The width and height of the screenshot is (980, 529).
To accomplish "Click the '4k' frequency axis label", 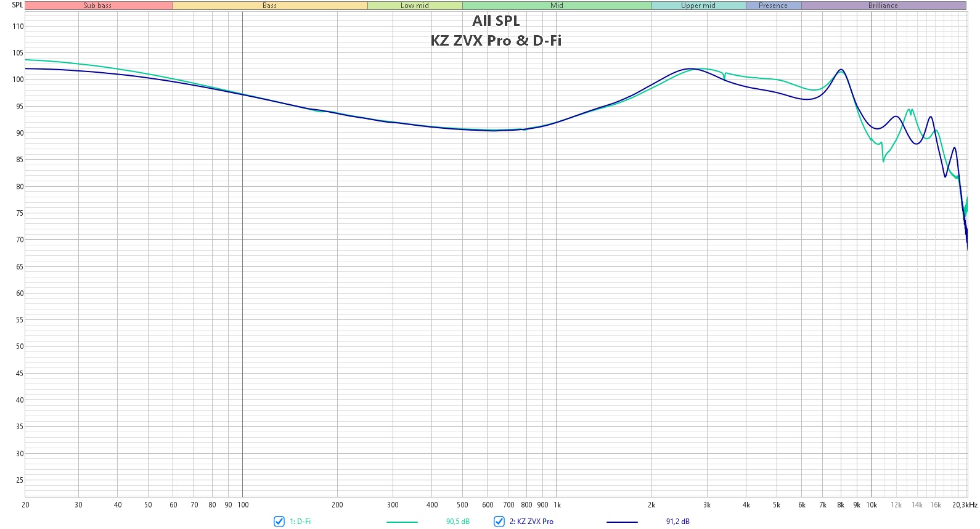I will coord(746,505).
